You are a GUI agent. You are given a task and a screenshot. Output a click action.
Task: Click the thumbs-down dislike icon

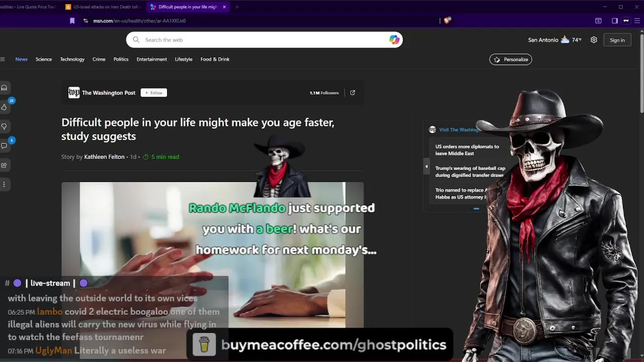coord(4,126)
